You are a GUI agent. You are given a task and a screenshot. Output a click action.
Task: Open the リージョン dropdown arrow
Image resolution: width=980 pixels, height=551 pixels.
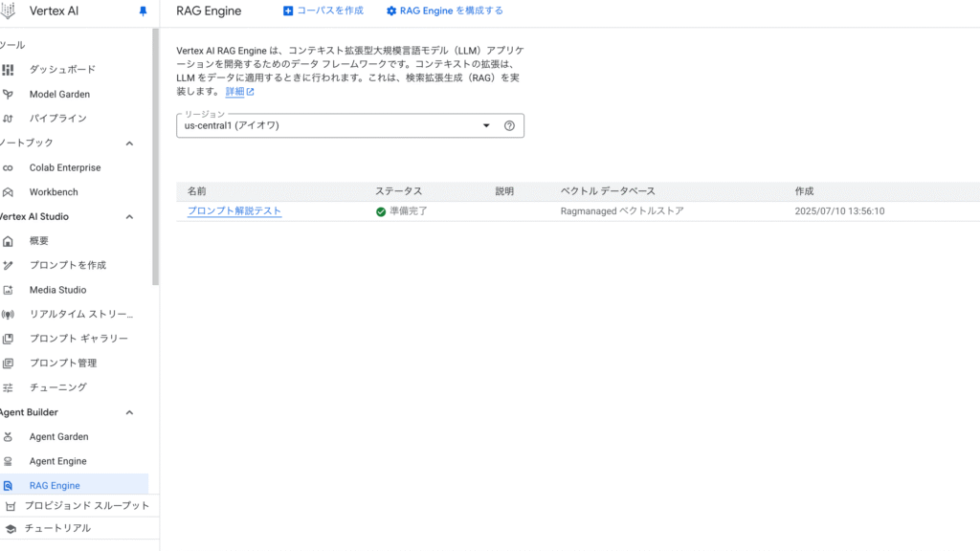pos(486,125)
